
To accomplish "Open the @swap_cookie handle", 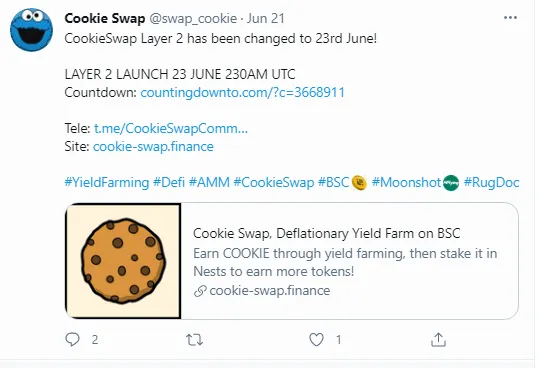I will (193, 19).
